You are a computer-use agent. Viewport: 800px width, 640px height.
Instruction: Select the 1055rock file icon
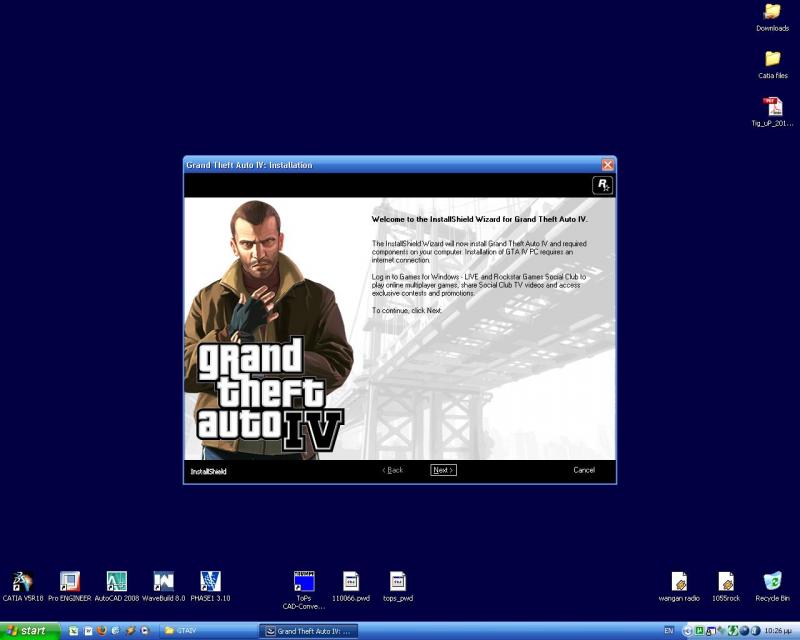726,587
